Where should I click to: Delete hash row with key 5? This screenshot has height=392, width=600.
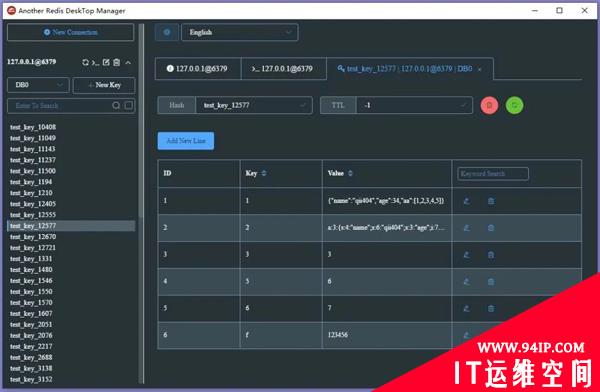click(x=491, y=282)
